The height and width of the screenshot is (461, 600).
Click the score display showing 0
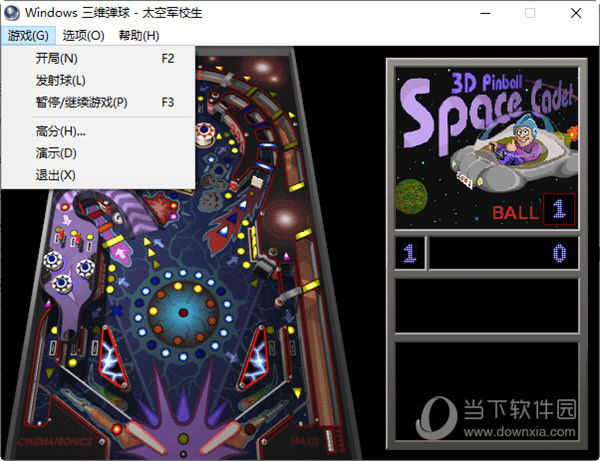[x=504, y=253]
